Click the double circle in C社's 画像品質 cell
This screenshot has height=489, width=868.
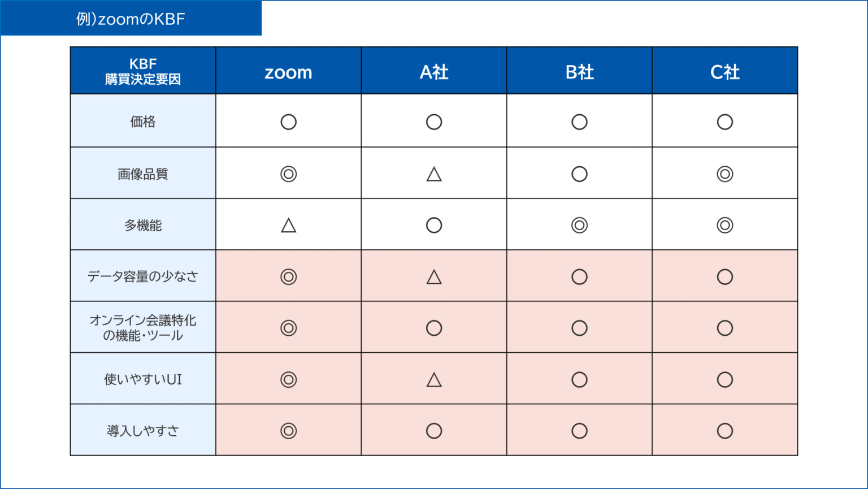click(x=725, y=174)
